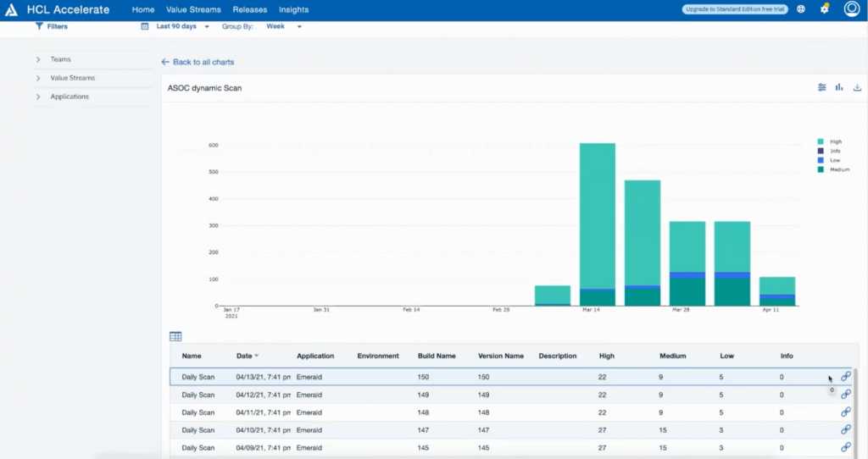This screenshot has height=459, width=868.
Task: Click the chart settings sliders icon
Action: (821, 87)
